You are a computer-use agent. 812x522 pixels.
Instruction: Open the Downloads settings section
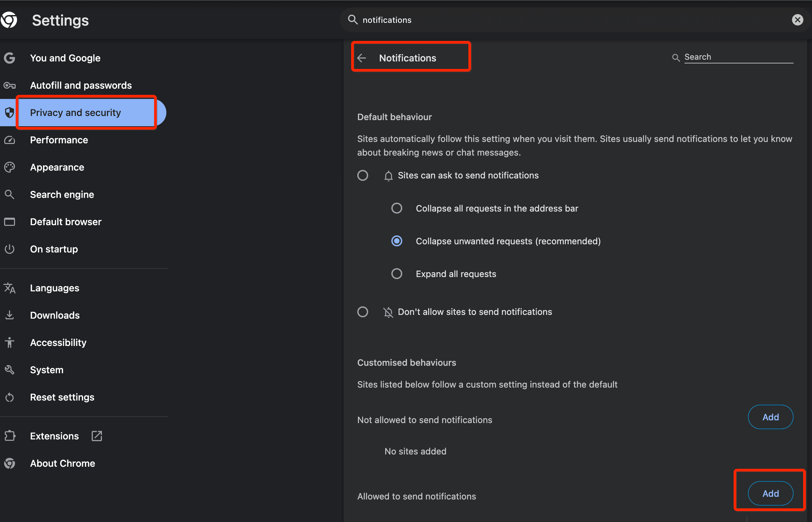tap(55, 315)
